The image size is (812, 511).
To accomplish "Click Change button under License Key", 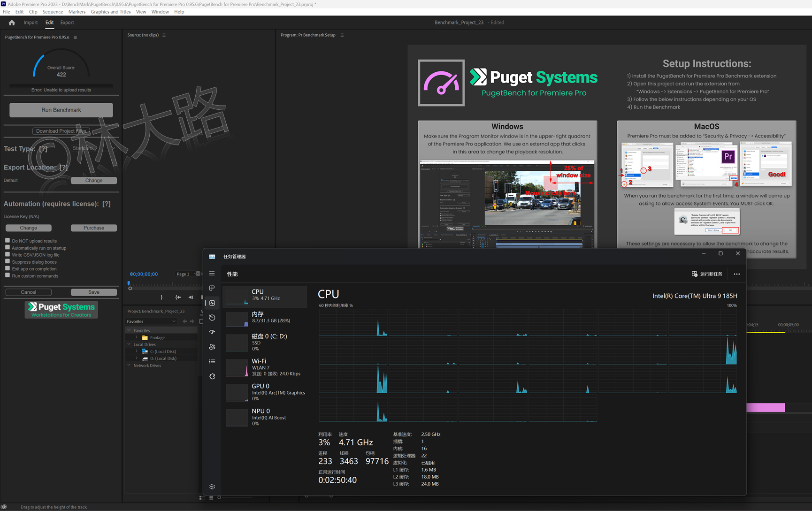I will 29,228.
